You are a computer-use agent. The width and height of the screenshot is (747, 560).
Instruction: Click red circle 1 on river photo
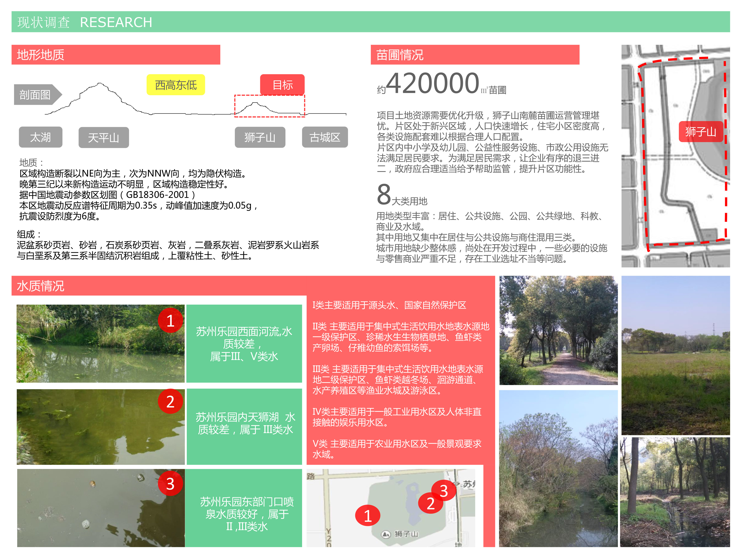(171, 320)
